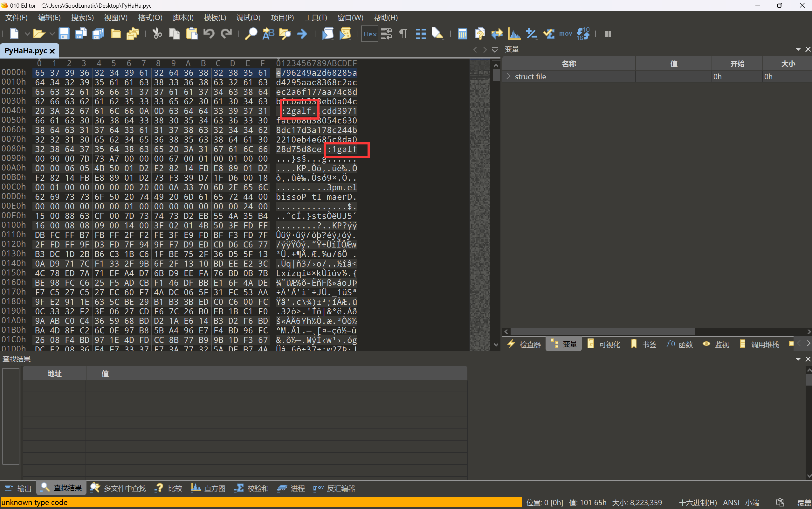
Task: Toggle whitespace display with the pilcrow icon
Action: pyautogui.click(x=403, y=34)
